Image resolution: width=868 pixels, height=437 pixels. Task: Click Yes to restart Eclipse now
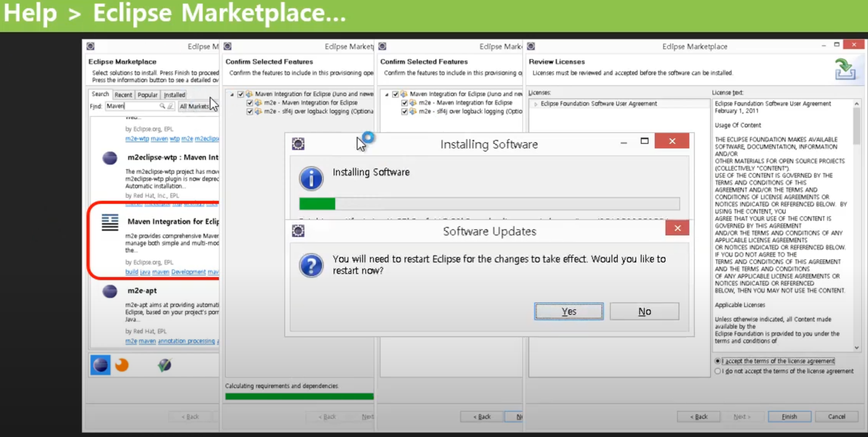pos(569,311)
